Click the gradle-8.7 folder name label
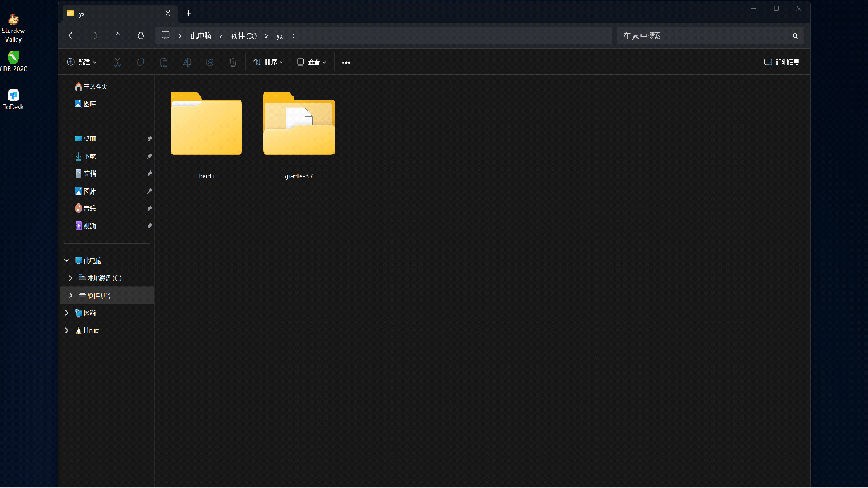Image resolution: width=868 pixels, height=488 pixels. click(299, 176)
